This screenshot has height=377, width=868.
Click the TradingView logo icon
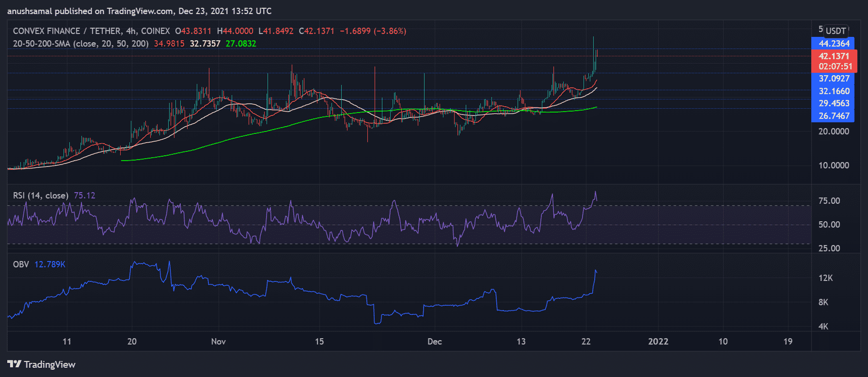[x=14, y=364]
